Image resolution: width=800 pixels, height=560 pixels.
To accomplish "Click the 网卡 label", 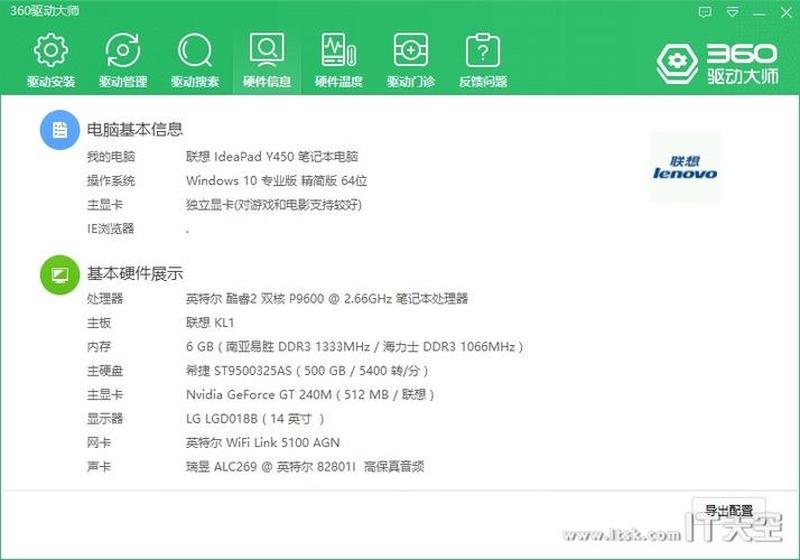I will (98, 442).
